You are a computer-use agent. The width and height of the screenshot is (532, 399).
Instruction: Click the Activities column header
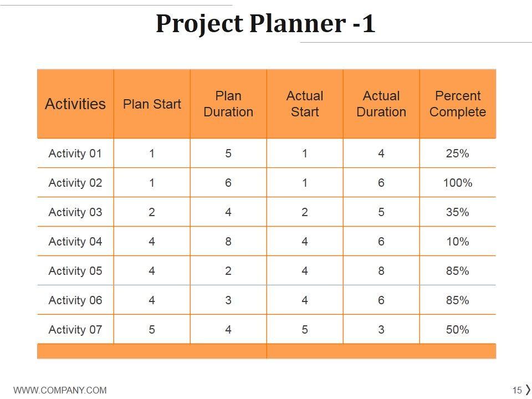[75, 104]
